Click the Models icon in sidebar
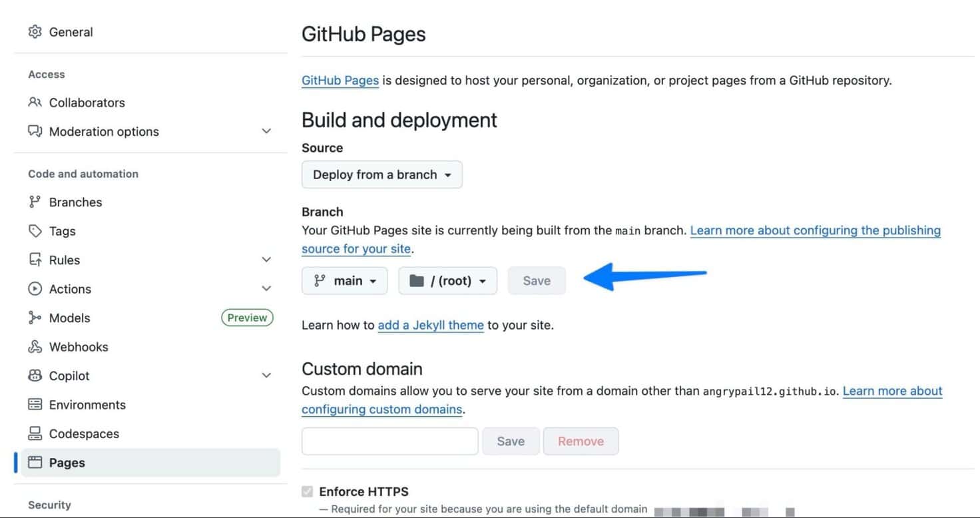Image resolution: width=980 pixels, height=518 pixels. (35, 318)
